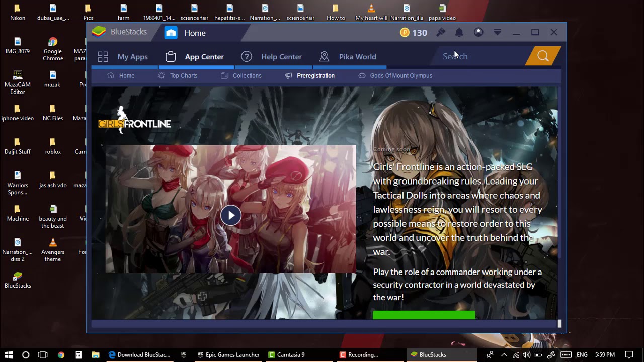Open network Wi-Fi icon in tray

515,354
